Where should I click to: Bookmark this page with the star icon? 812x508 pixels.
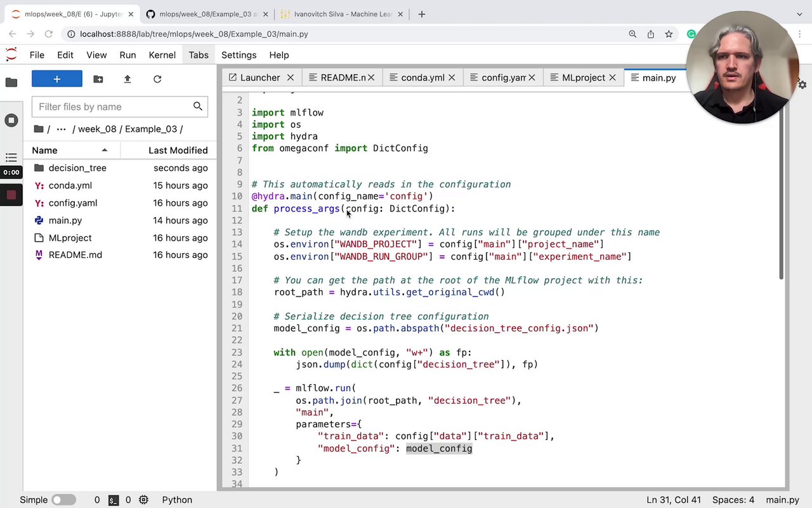669,34
